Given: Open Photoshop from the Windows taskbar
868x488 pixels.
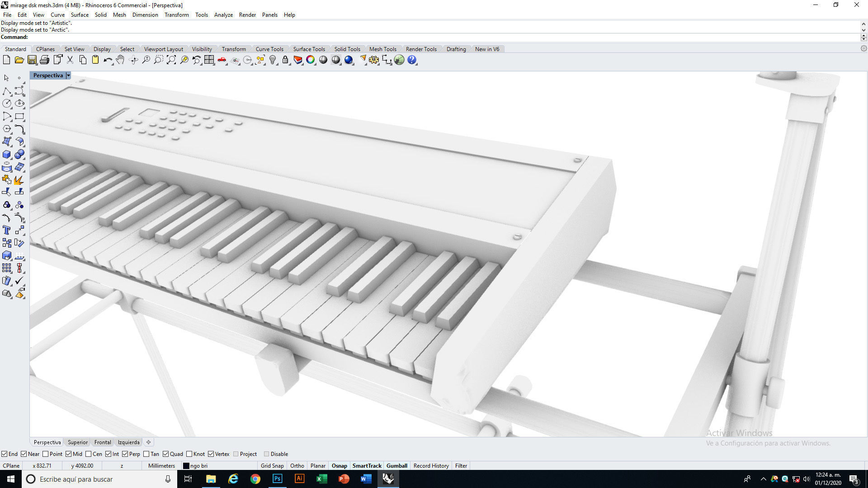Looking at the screenshot, I should tap(277, 479).
